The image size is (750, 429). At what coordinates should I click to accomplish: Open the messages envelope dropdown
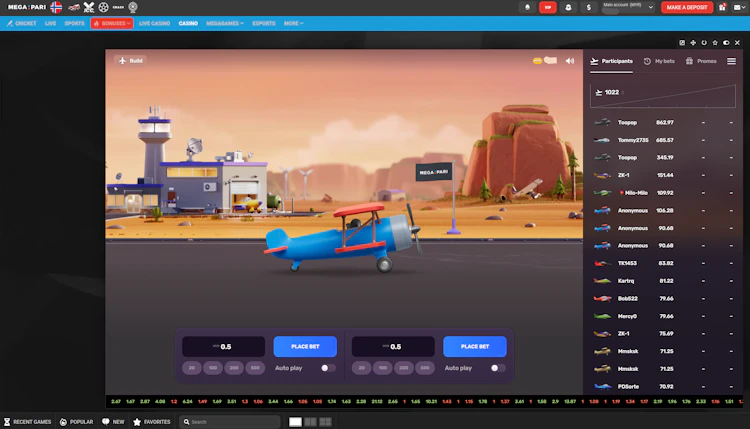click(739, 7)
